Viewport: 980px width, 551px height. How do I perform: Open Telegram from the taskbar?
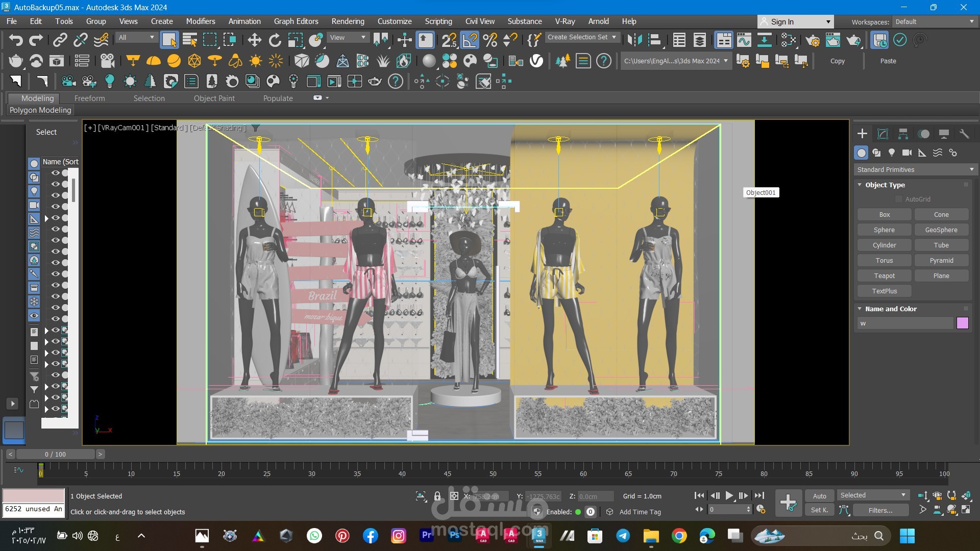623,536
